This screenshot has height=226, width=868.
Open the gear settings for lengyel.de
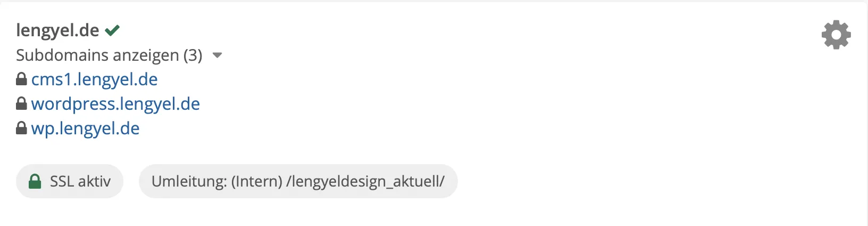pos(836,35)
